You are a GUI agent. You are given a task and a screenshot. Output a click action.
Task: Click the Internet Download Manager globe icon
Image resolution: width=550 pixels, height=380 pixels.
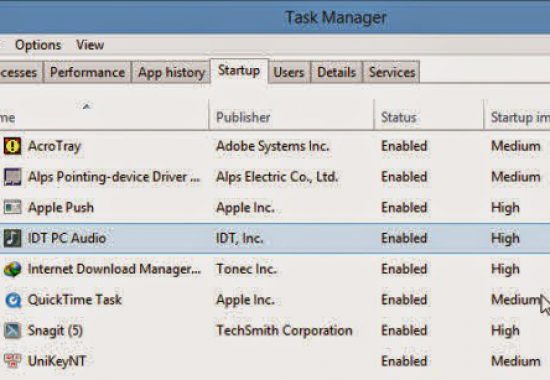pyautogui.click(x=12, y=269)
